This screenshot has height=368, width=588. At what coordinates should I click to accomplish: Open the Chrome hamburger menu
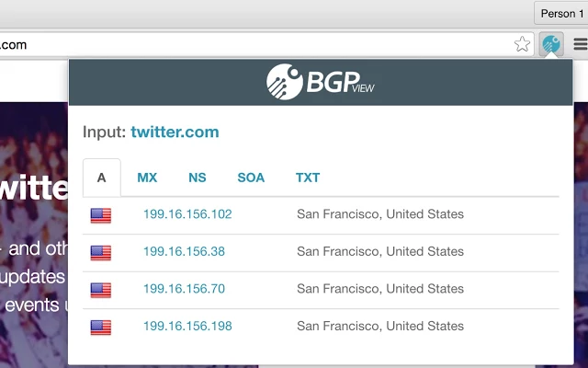(580, 43)
